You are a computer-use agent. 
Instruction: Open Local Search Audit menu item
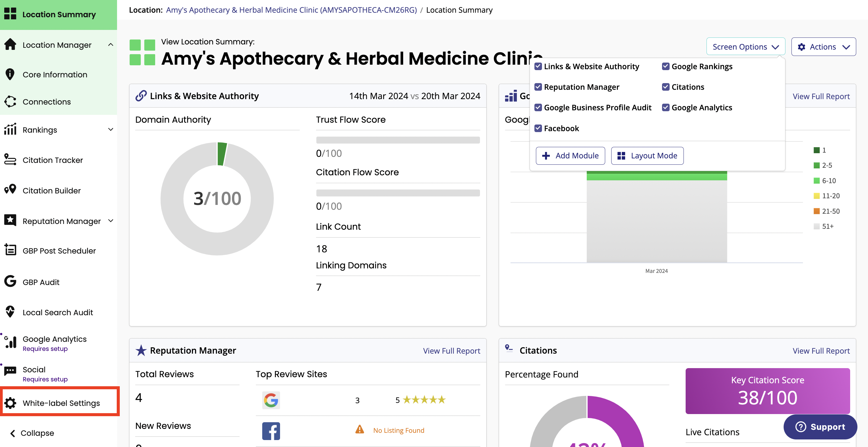pyautogui.click(x=59, y=312)
